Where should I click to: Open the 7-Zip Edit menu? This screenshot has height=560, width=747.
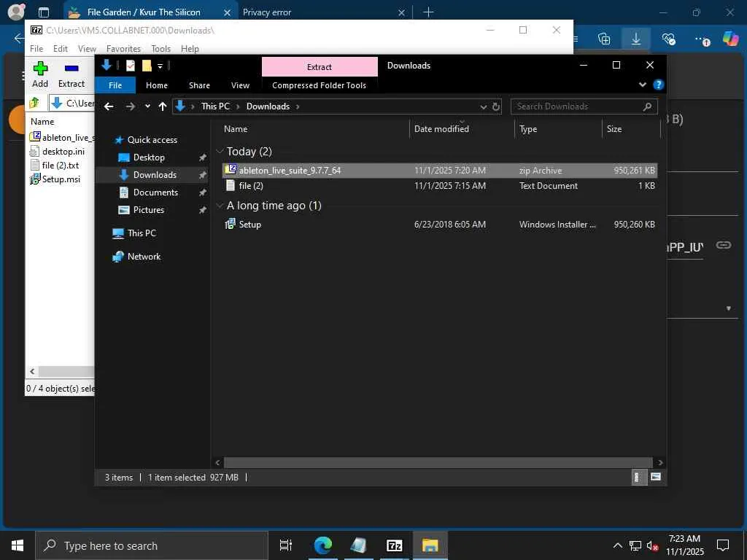click(60, 49)
